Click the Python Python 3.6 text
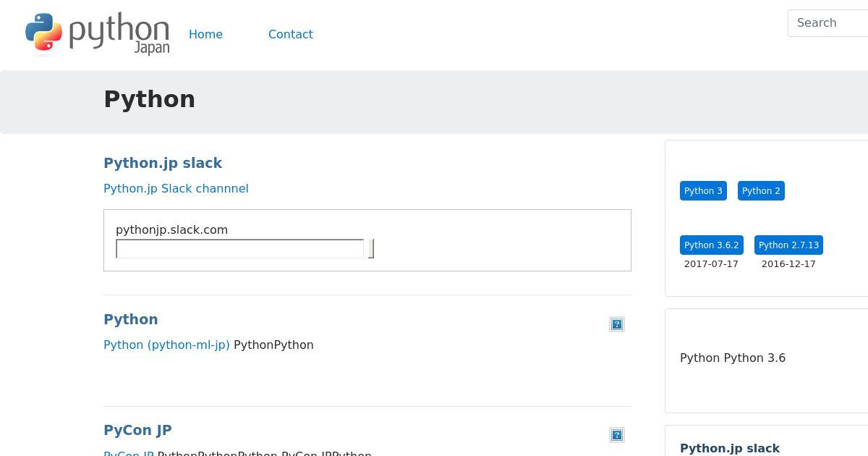868x456 pixels. click(x=733, y=358)
